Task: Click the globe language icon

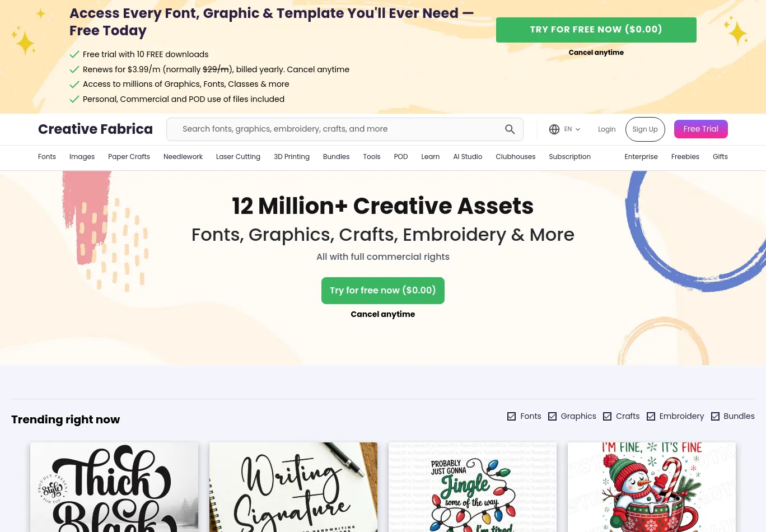Action: click(x=554, y=129)
